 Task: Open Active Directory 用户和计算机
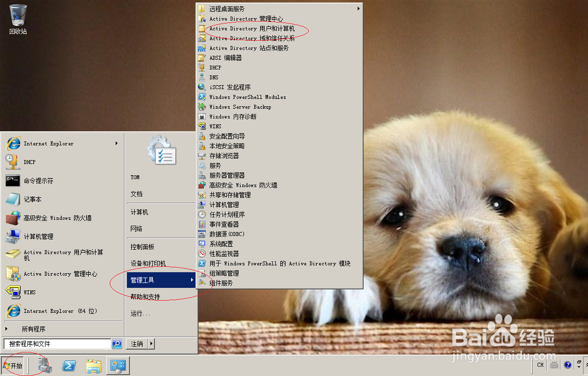[255, 28]
